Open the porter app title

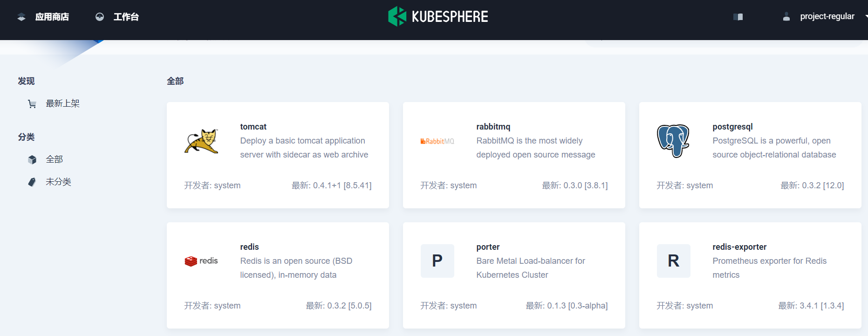point(488,247)
